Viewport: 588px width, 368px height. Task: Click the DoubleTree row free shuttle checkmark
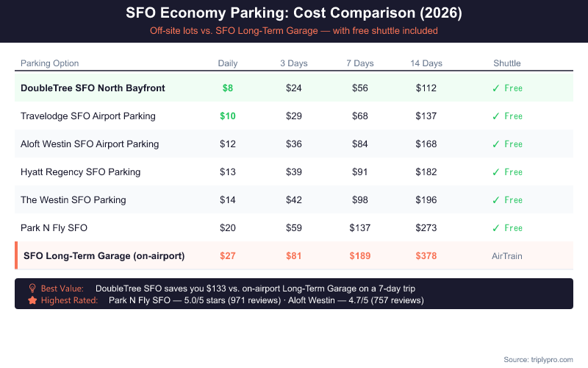tap(496, 88)
